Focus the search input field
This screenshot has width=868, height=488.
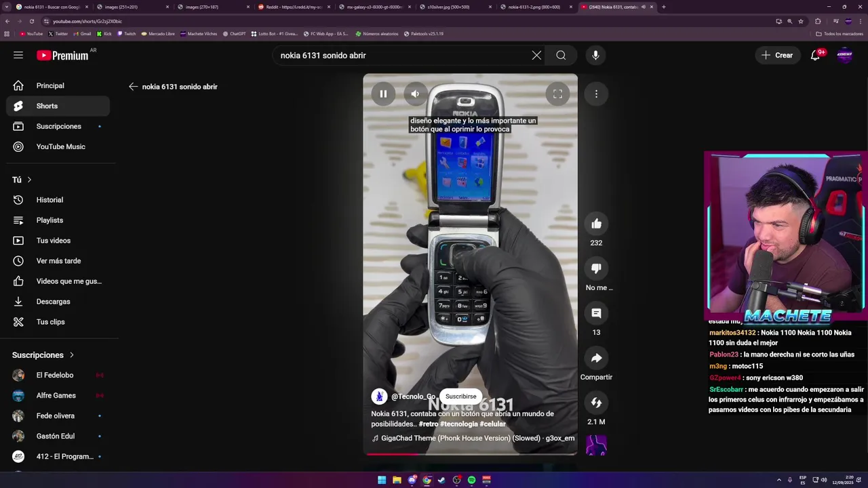[x=403, y=56]
